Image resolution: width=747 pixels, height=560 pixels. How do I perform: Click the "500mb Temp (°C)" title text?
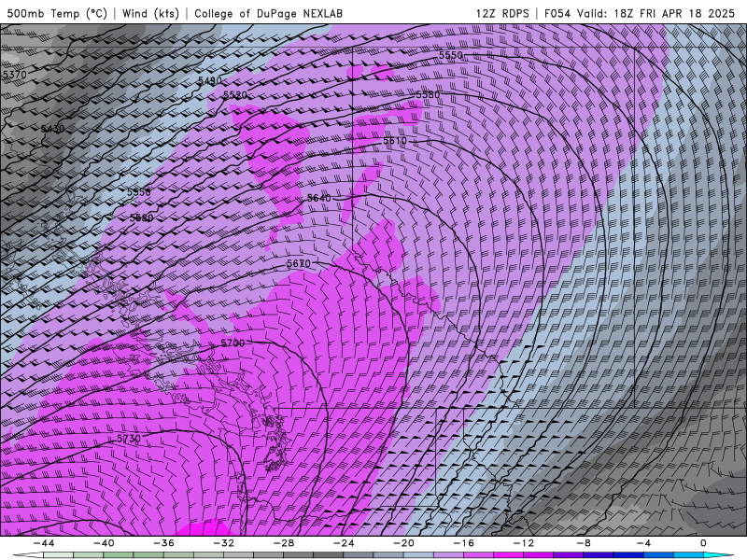[57, 13]
